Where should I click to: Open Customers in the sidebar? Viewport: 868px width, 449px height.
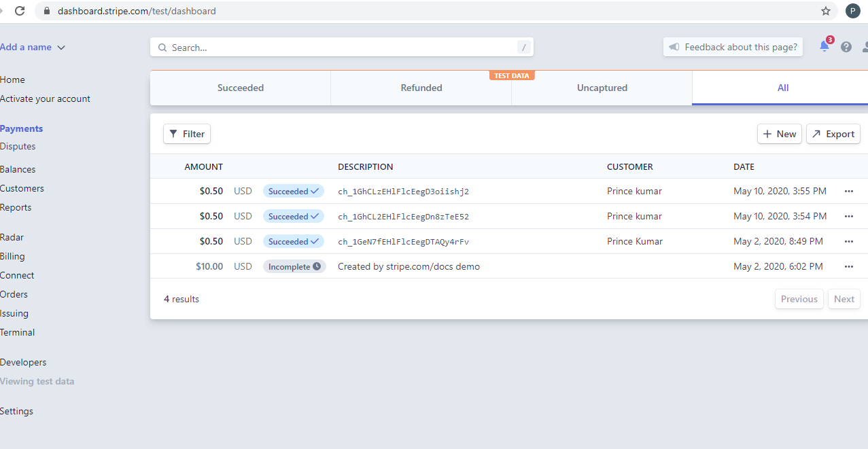pos(22,188)
